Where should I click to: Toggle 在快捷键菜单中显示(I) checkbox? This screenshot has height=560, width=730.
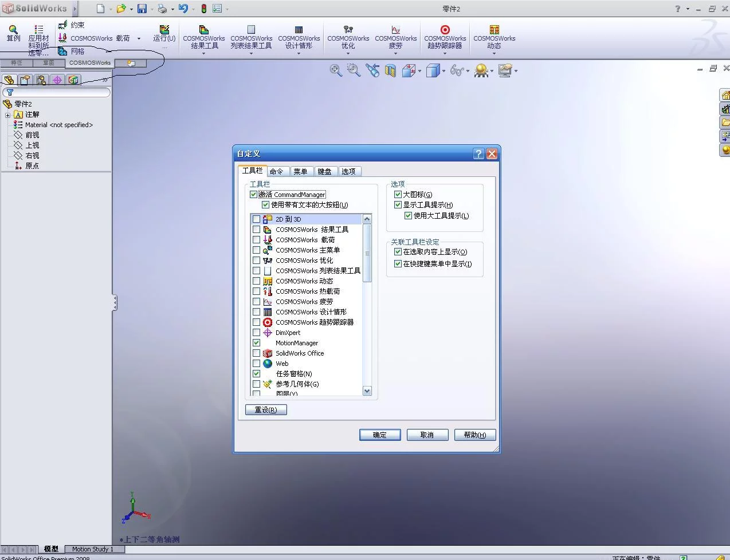coord(398,264)
